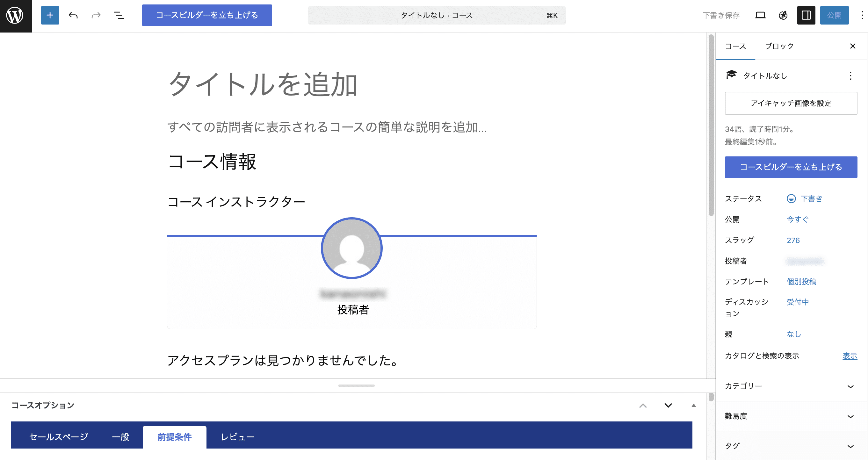Viewport: 868px width, 460px height.
Task: Click the Jetpack globe icon
Action: [783, 15]
